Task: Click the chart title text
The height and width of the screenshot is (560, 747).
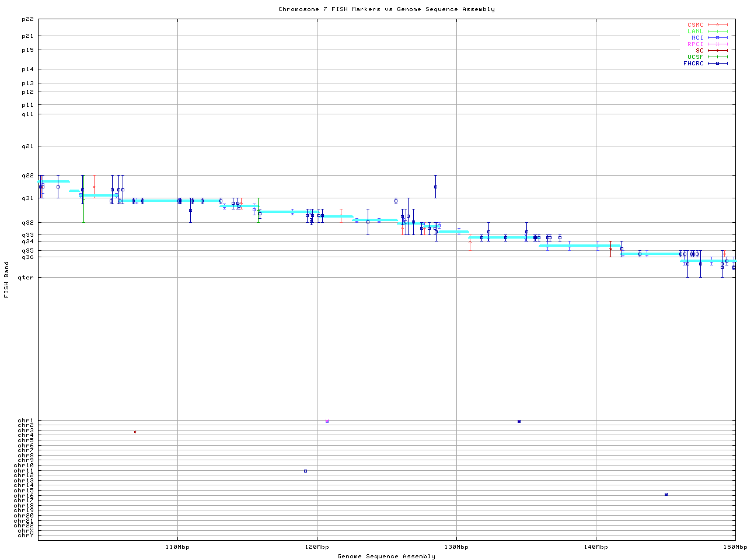Action: 386,9
